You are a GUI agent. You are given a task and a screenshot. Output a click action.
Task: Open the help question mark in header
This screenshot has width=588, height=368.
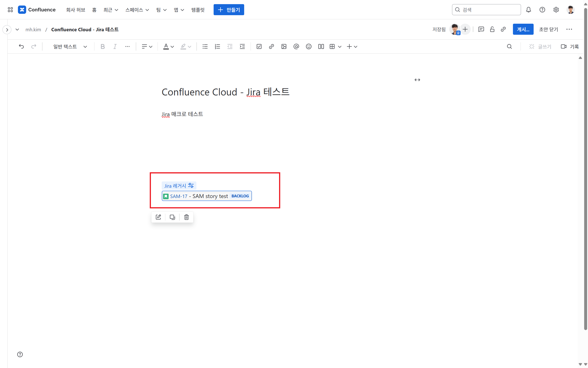[x=542, y=10]
